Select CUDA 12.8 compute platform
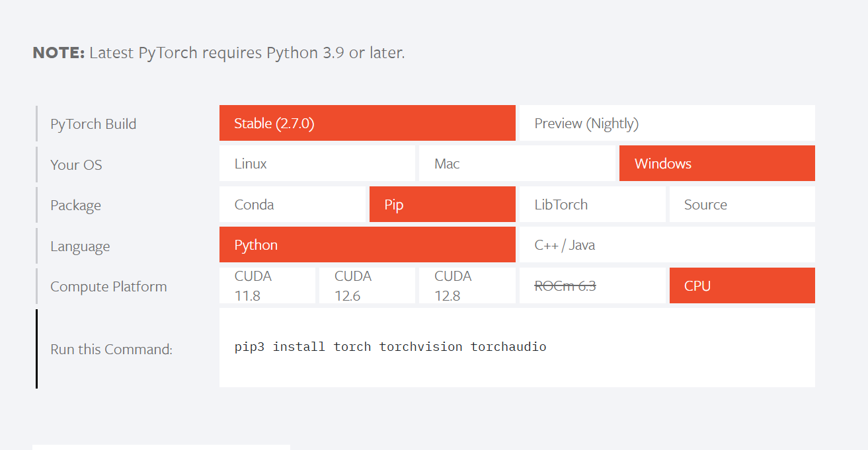 (467, 285)
